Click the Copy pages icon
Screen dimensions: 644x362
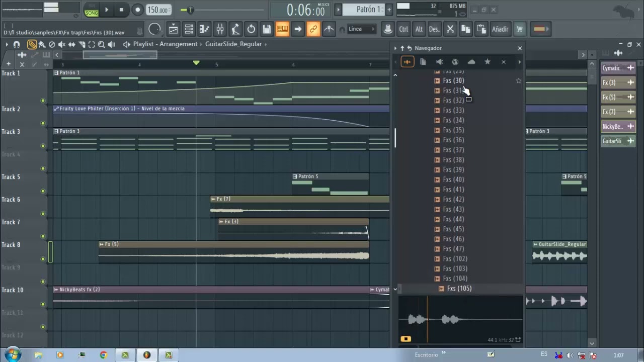click(466, 29)
